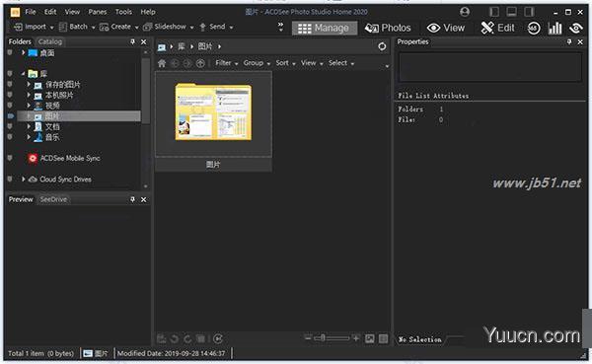Select ACDSee Mobile Sync

point(70,158)
